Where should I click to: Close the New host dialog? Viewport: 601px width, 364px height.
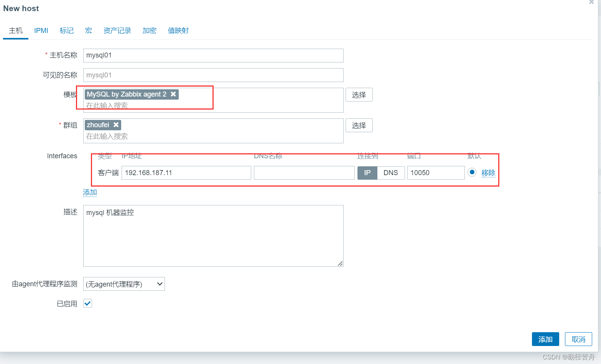[591, 2]
